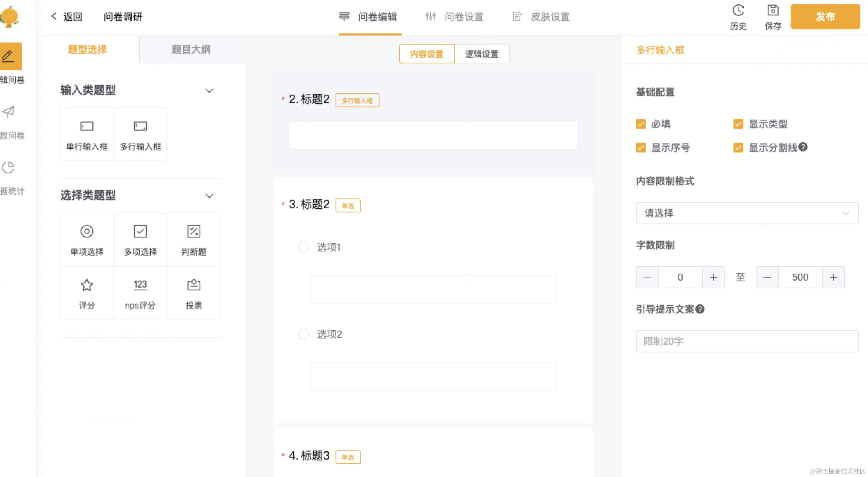This screenshot has height=477, width=868.
Task: Add a 多项选择 multiple choice question
Action: tap(140, 240)
